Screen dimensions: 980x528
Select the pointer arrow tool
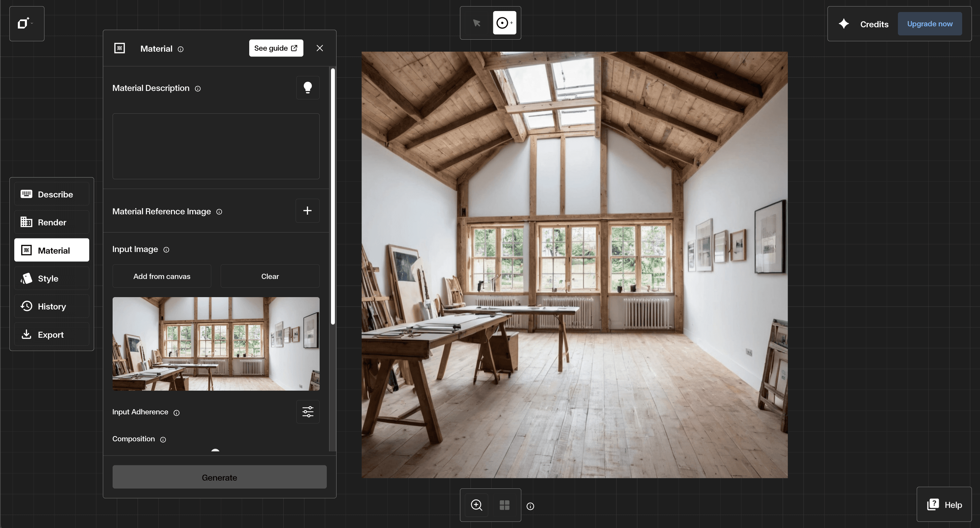pyautogui.click(x=476, y=23)
